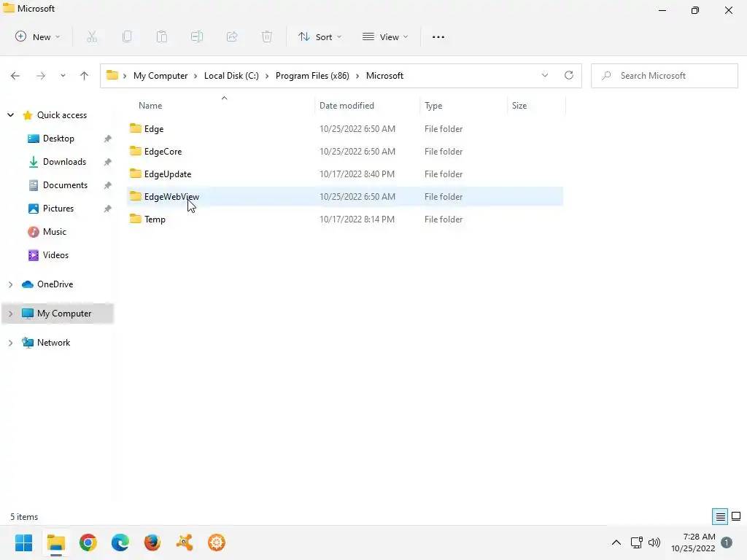Show hidden system tray icons

(616, 542)
